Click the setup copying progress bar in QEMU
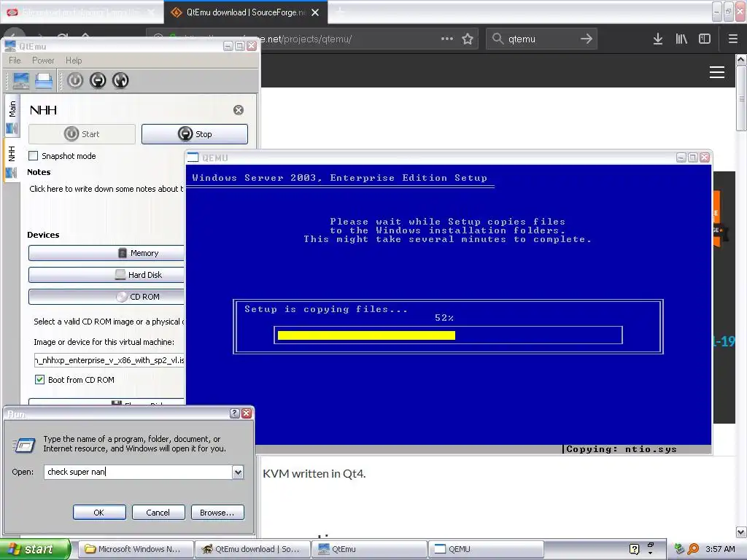The height and width of the screenshot is (560, 747). [449, 335]
